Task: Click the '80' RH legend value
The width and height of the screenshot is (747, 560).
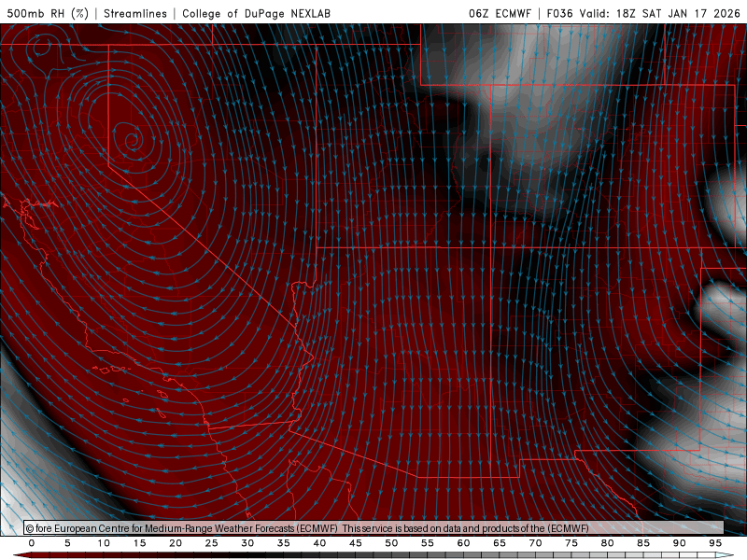Action: (x=607, y=543)
